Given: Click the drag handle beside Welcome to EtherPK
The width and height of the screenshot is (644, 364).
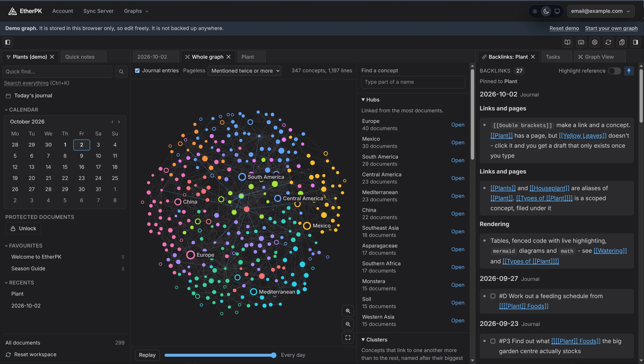Looking at the screenshot, I should coord(123,257).
